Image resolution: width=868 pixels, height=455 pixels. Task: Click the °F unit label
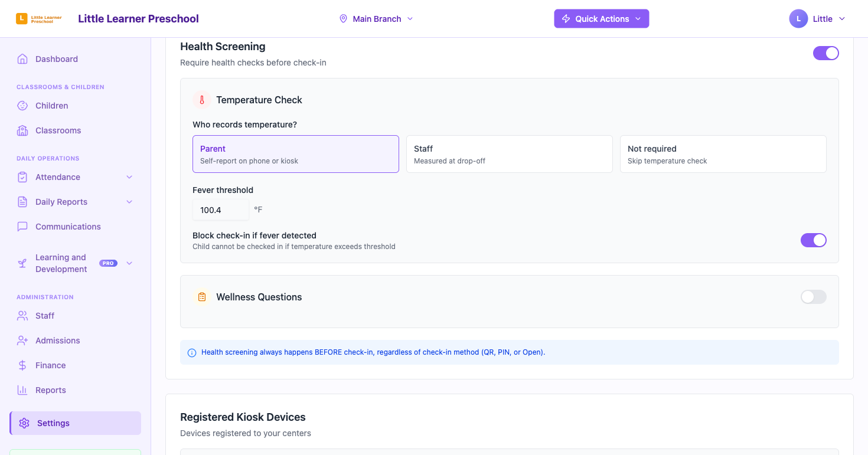(x=258, y=210)
